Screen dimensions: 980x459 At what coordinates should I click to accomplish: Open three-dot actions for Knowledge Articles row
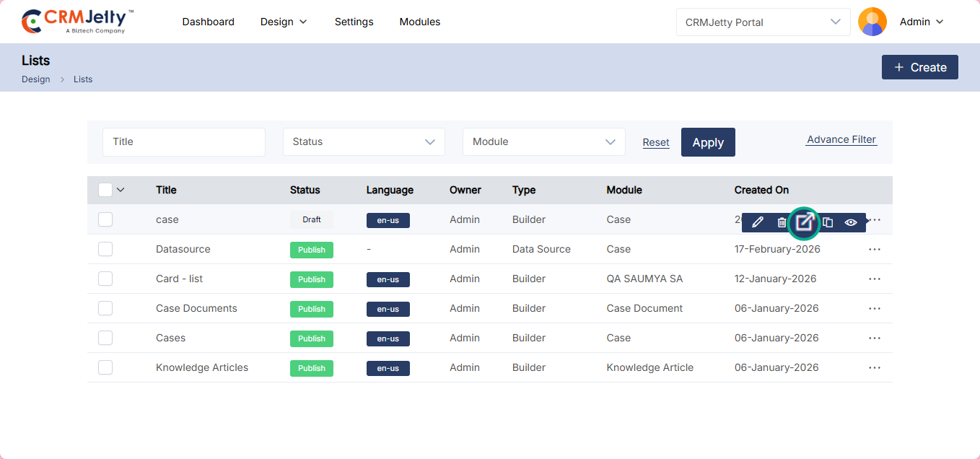[x=875, y=367]
